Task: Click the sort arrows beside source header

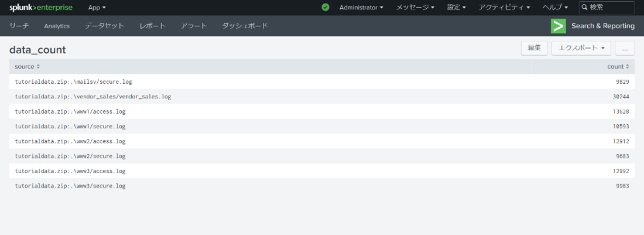Action: (x=38, y=67)
